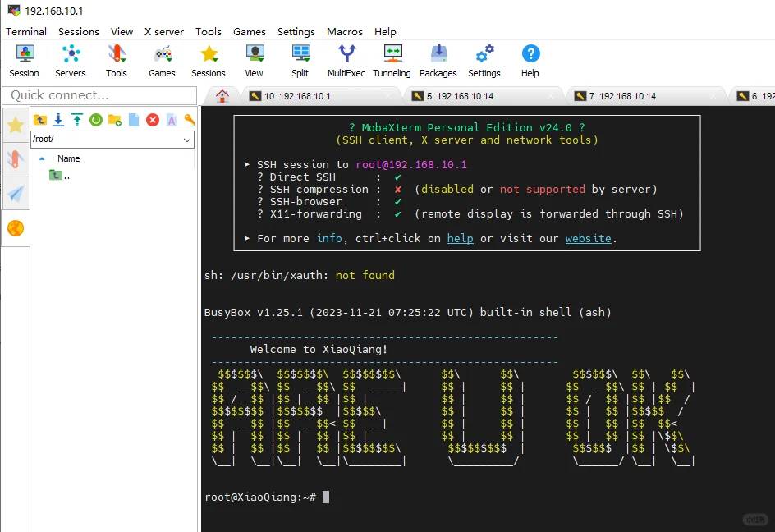The width and height of the screenshot is (775, 532).
Task: Click the Home tab icon
Action: coord(222,96)
